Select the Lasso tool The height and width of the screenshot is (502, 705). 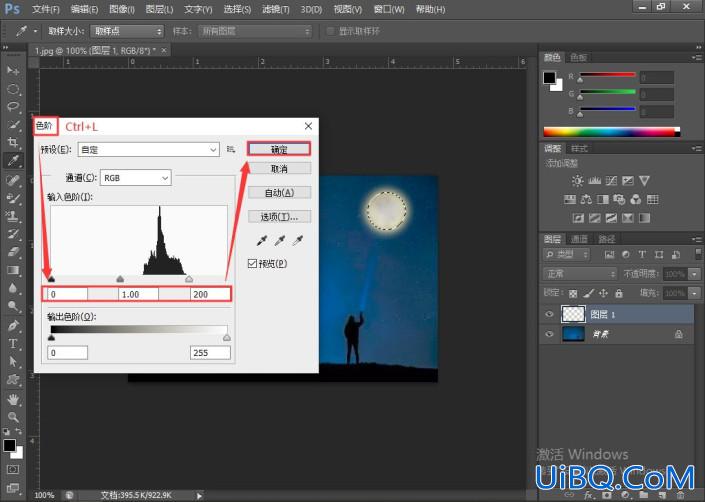(x=13, y=107)
